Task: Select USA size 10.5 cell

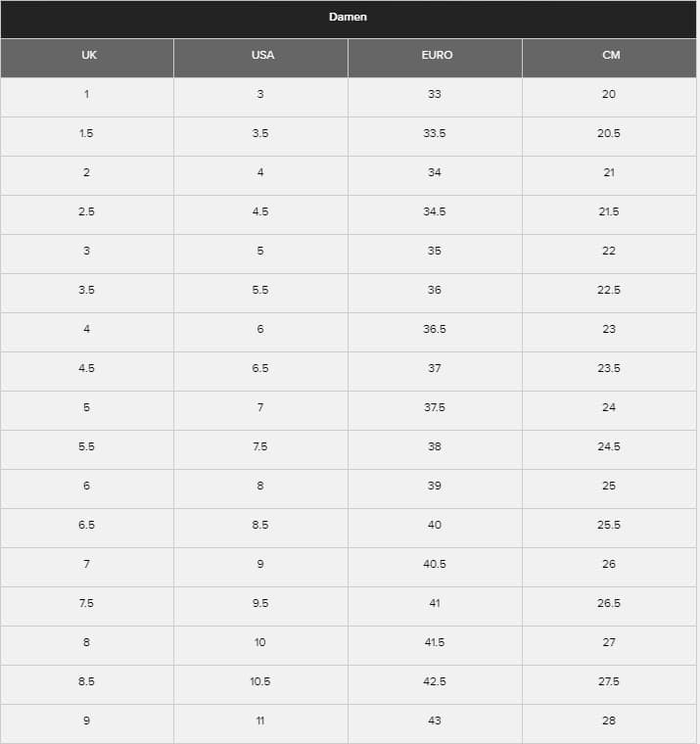Action: click(260, 681)
